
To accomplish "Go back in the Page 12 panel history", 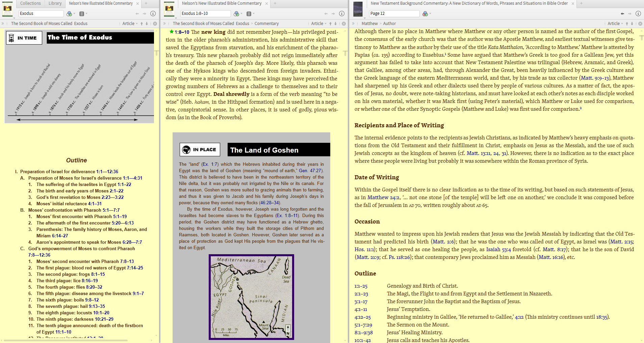I will click(622, 14).
